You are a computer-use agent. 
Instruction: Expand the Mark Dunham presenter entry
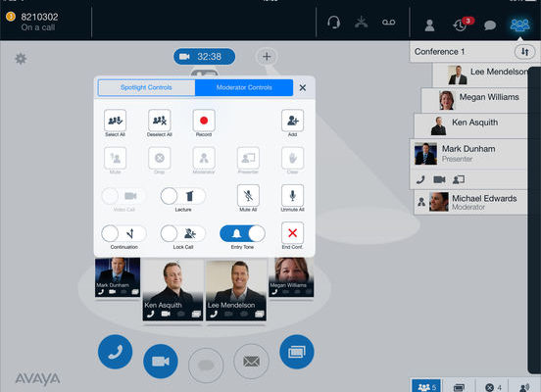tap(467, 154)
